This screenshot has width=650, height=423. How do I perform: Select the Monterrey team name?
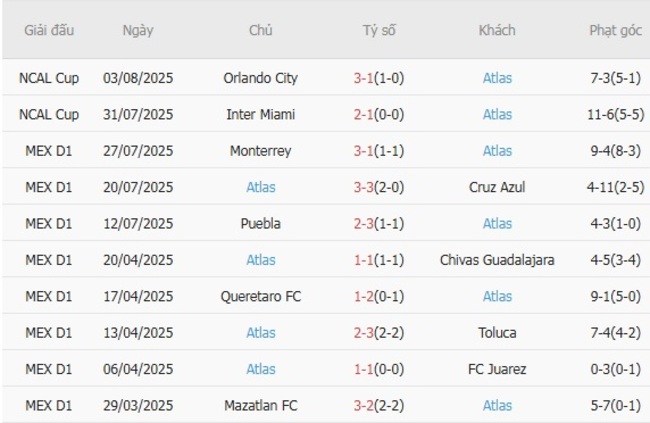point(260,151)
